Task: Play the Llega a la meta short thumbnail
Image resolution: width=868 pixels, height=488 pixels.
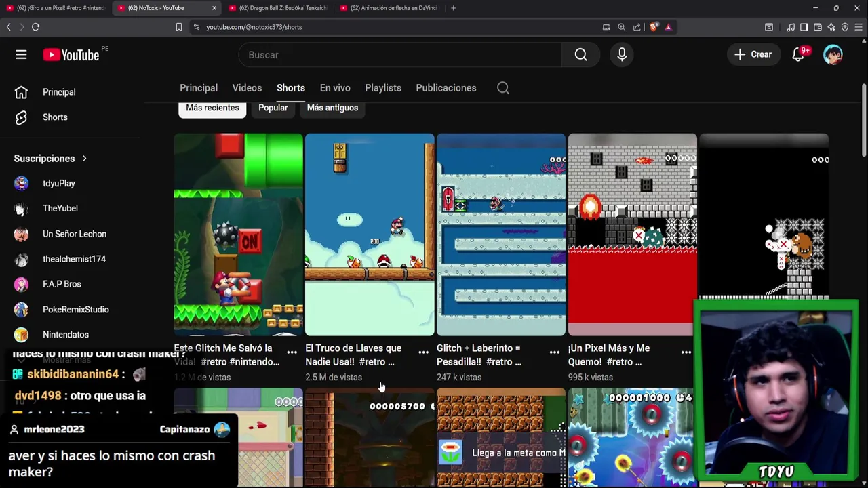Action: [501, 438]
